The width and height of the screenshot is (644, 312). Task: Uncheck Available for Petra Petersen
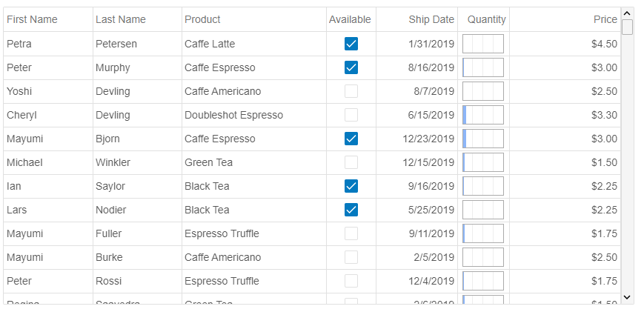pos(351,44)
